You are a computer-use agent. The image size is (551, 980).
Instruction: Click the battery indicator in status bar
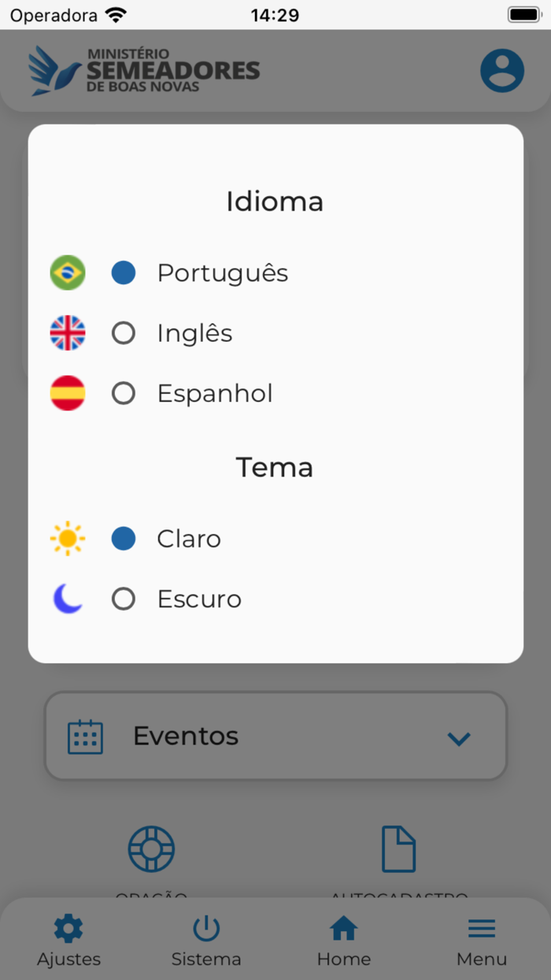(523, 13)
